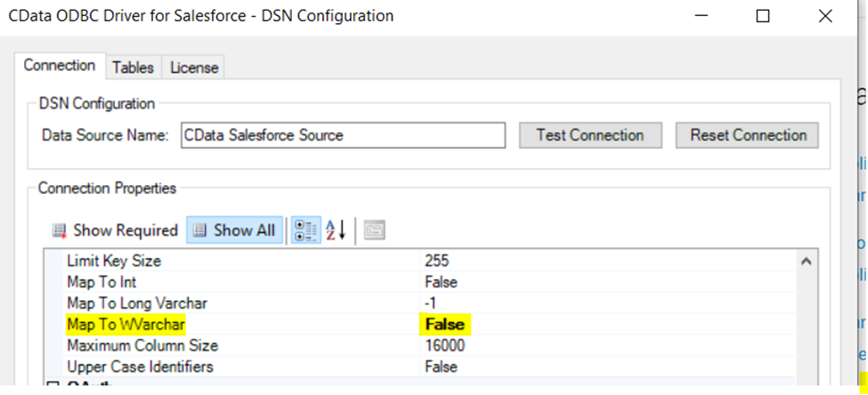Edit the Maximum Column Size value
The image size is (868, 395).
pyautogui.click(x=444, y=345)
